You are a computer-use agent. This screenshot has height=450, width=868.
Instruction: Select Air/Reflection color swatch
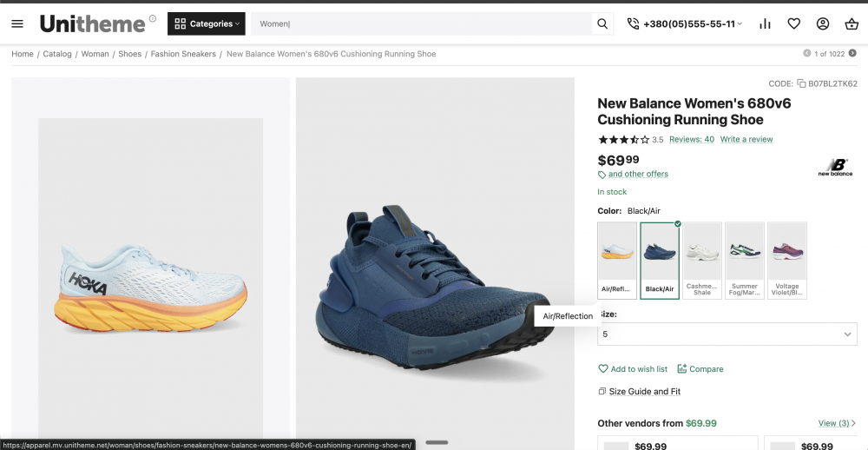coord(617,261)
